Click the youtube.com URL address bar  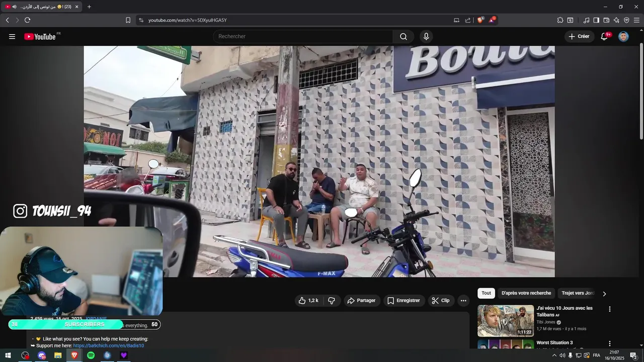pos(187,20)
